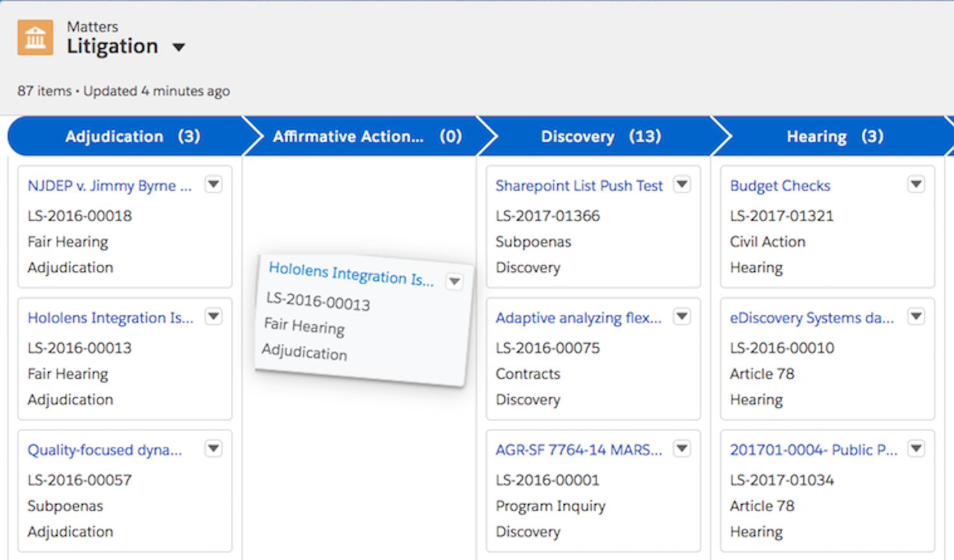Open NJDEP v. Jimmy Byrne matter link
This screenshot has width=954, height=560.
pos(109,186)
